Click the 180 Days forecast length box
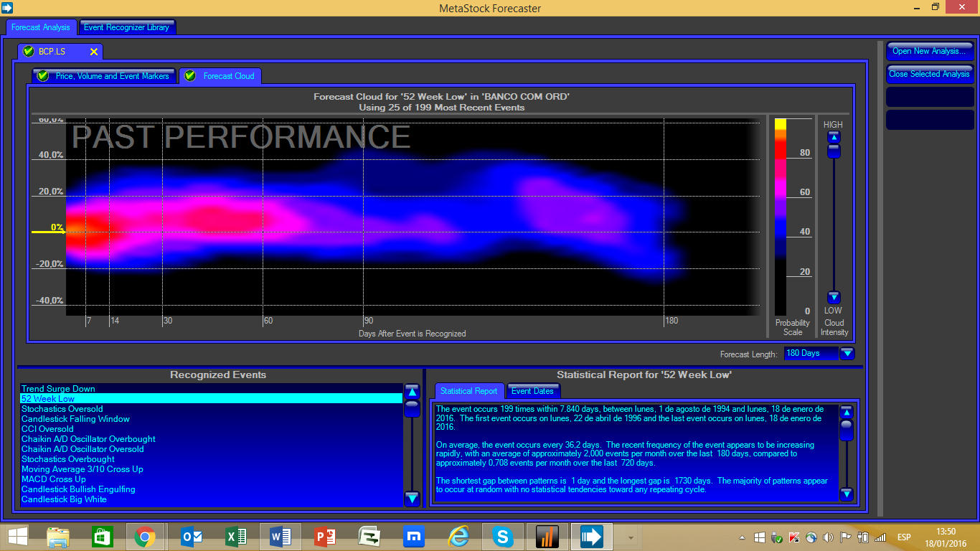Image resolution: width=980 pixels, height=551 pixels. [x=809, y=353]
